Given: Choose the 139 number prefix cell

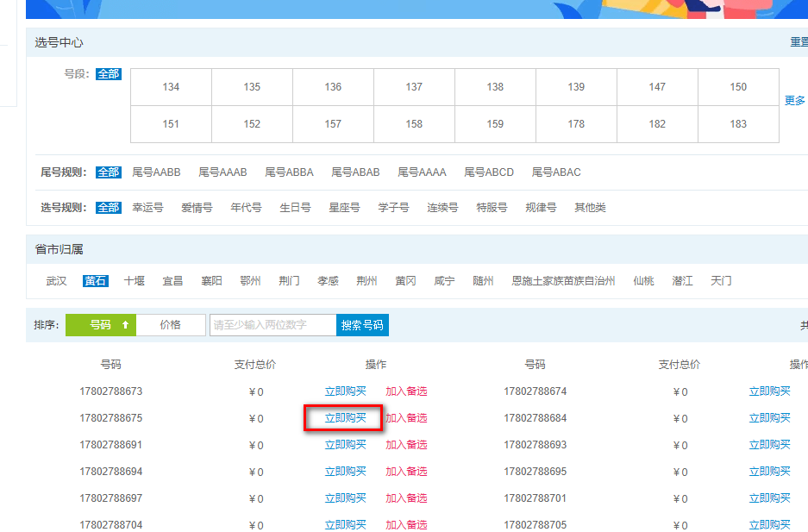Looking at the screenshot, I should 576,87.
